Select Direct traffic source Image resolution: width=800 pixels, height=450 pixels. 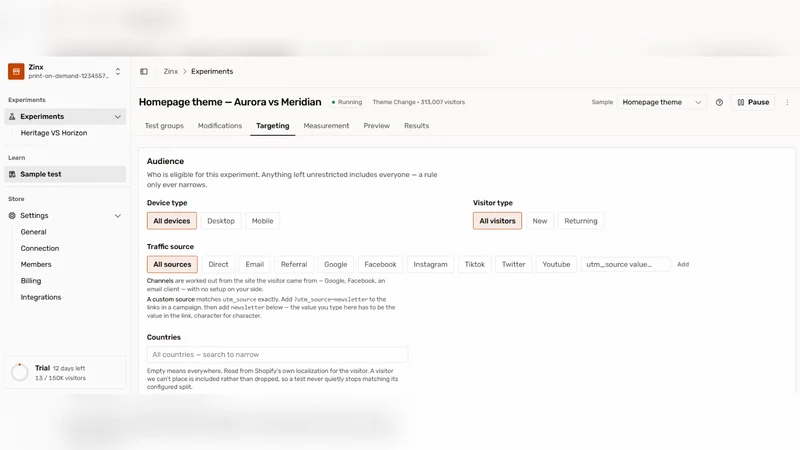[x=218, y=264]
